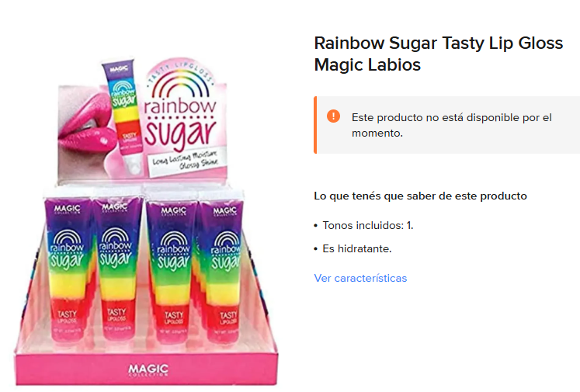Click the MAGIC logo on pink box base
The image size is (580, 392).
(x=148, y=369)
